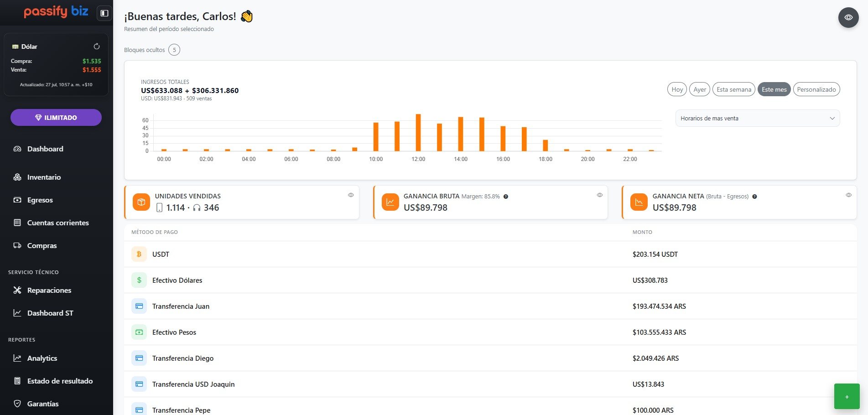Click the USDT bitcoin icon
Image resolution: width=868 pixels, height=415 pixels.
139,254
